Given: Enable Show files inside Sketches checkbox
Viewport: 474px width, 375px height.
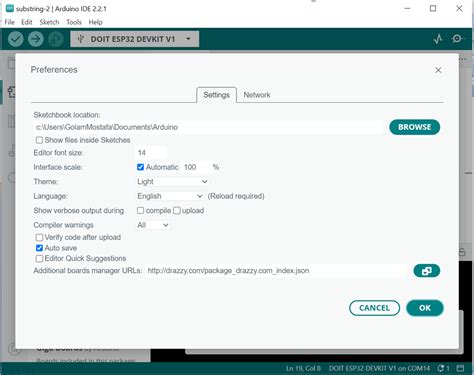Looking at the screenshot, I should click(39, 140).
